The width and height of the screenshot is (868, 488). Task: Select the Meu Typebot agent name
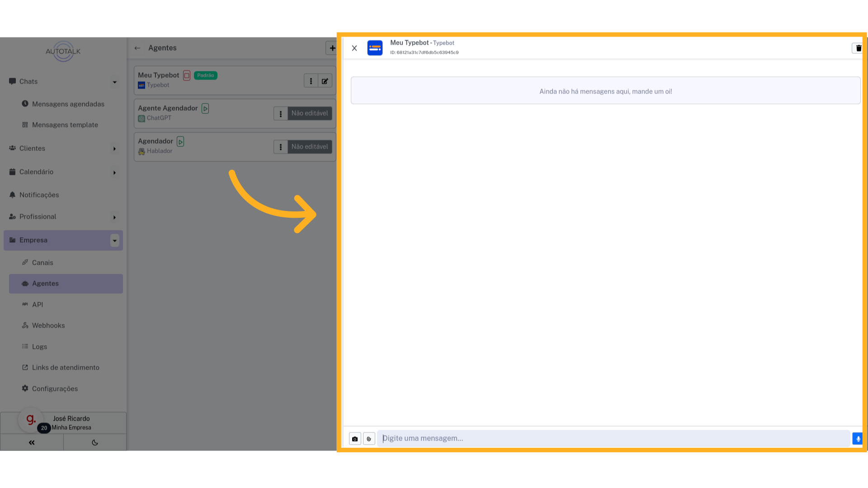click(158, 75)
